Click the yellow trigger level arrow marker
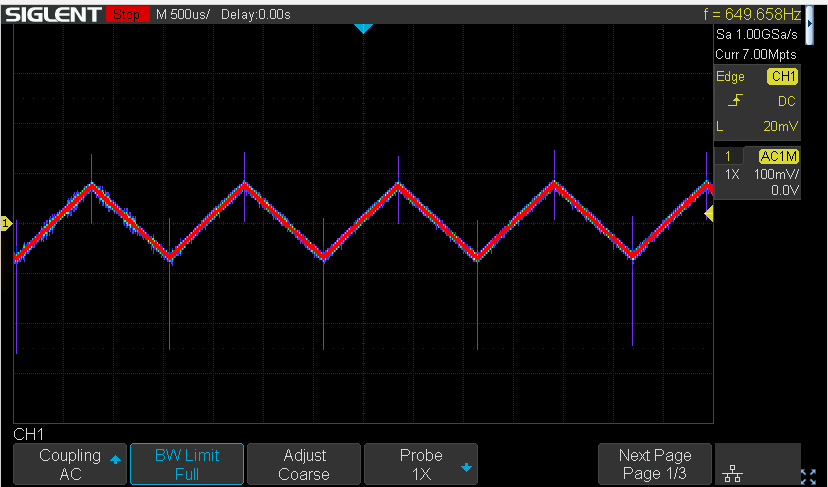Image resolution: width=828 pixels, height=487 pixels. pyautogui.click(x=709, y=213)
